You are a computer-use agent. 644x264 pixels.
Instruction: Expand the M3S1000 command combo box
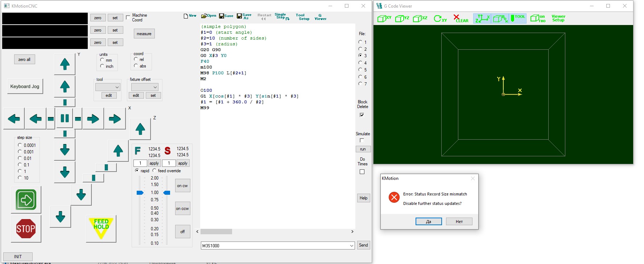coord(351,246)
